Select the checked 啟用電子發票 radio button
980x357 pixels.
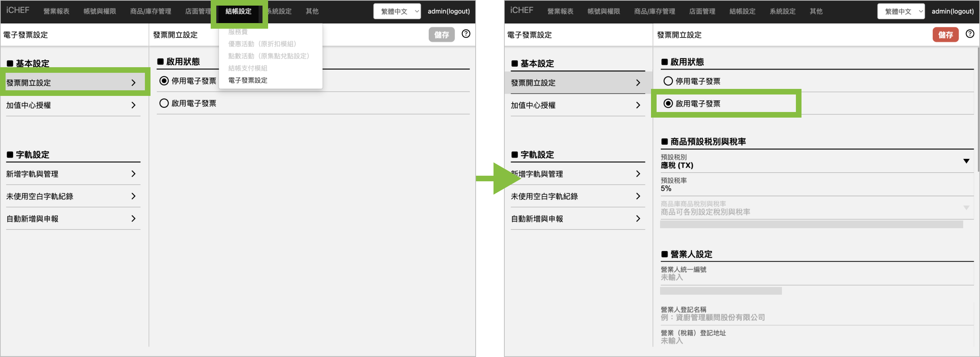click(668, 104)
